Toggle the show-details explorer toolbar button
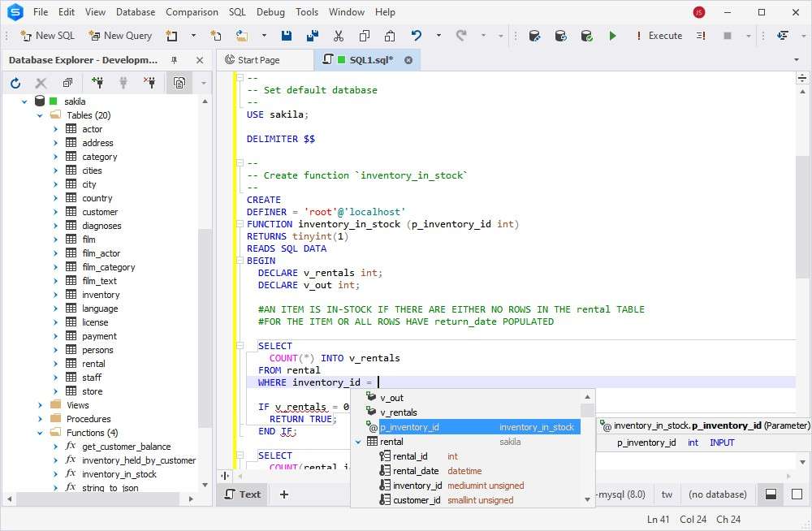 pyautogui.click(x=179, y=83)
